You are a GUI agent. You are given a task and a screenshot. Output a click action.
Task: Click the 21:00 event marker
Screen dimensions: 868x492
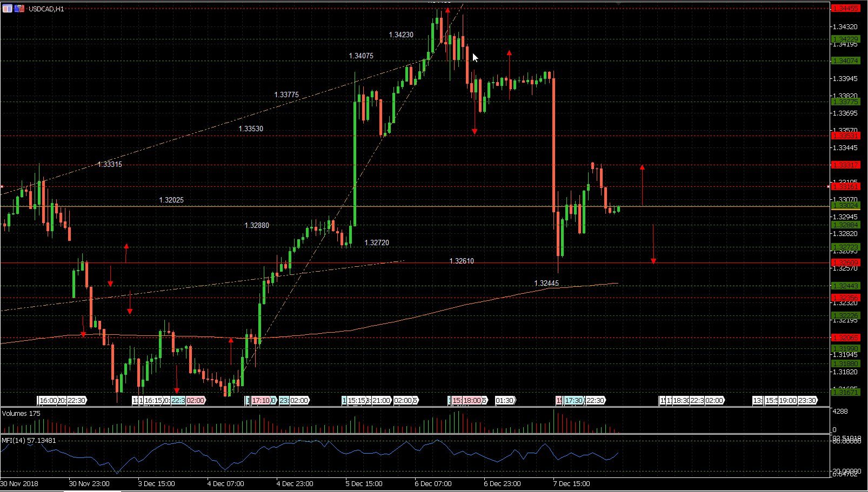click(380, 400)
